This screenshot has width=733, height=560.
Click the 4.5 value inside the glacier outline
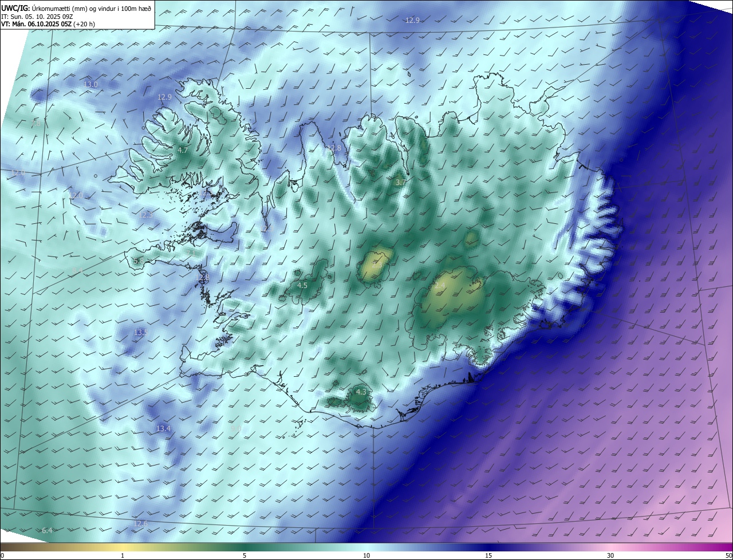coord(302,285)
